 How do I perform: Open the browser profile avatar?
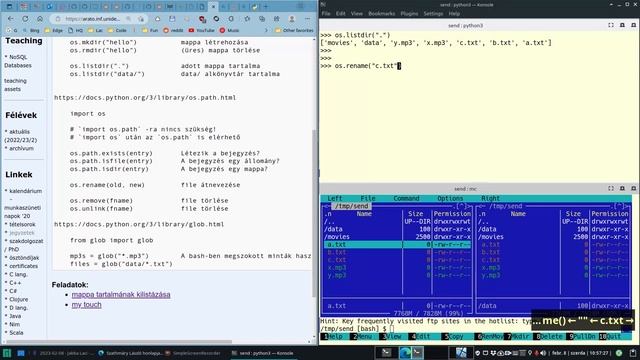point(292,19)
